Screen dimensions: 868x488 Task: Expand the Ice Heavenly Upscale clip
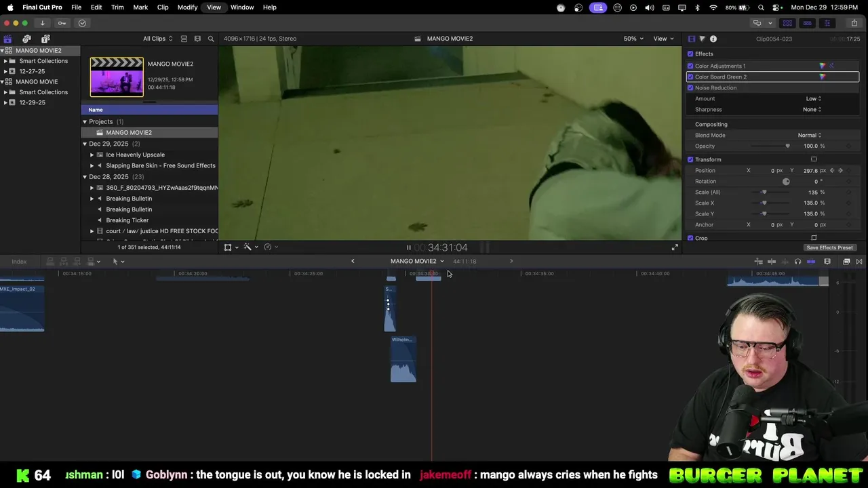[x=92, y=155]
